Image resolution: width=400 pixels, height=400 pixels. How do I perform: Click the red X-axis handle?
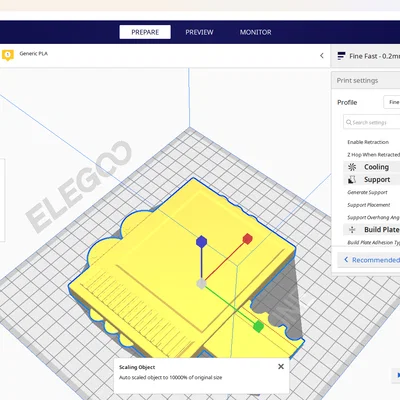pyautogui.click(x=247, y=239)
